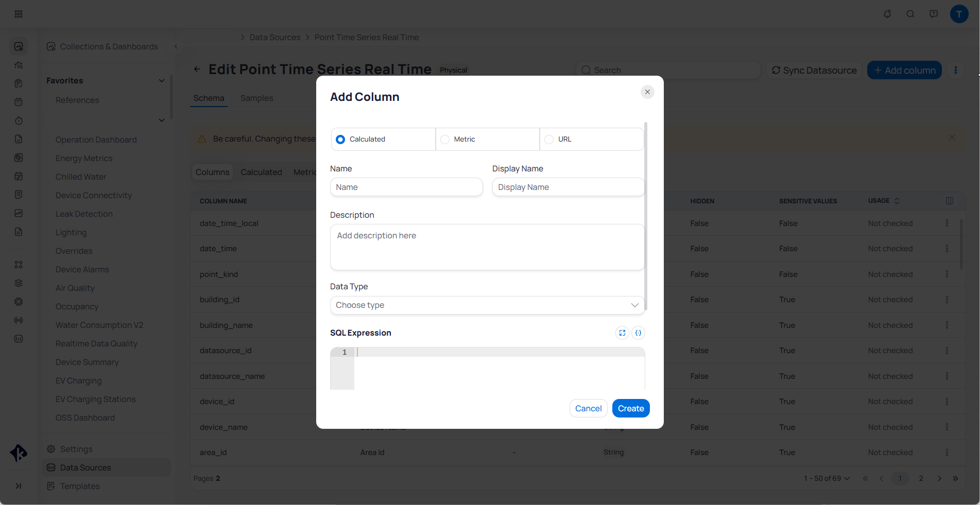Click the Cancel button

coord(588,408)
